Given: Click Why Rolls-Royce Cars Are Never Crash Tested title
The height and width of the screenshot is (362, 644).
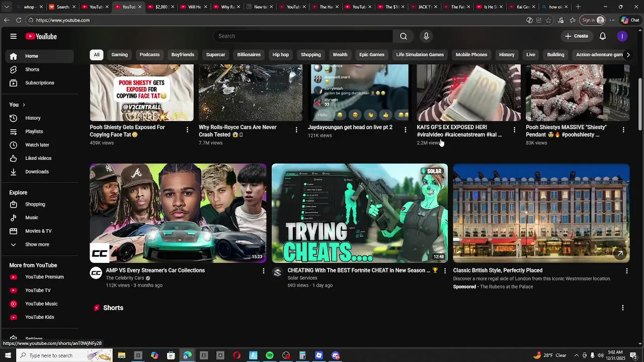Looking at the screenshot, I should tap(237, 131).
